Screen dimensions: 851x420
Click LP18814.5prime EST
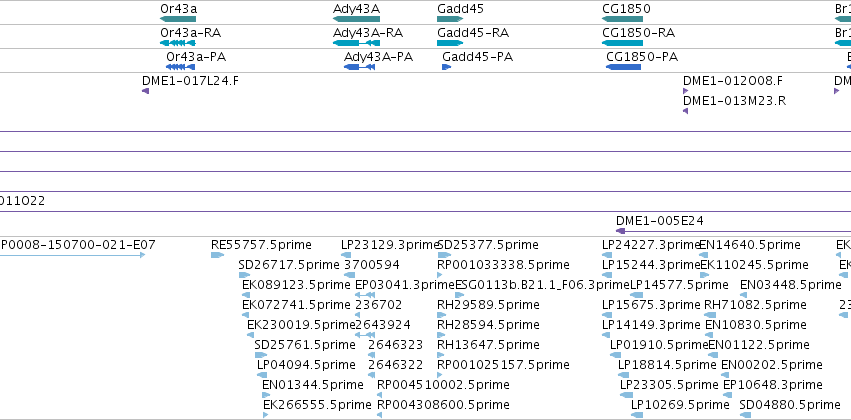tap(624, 375)
